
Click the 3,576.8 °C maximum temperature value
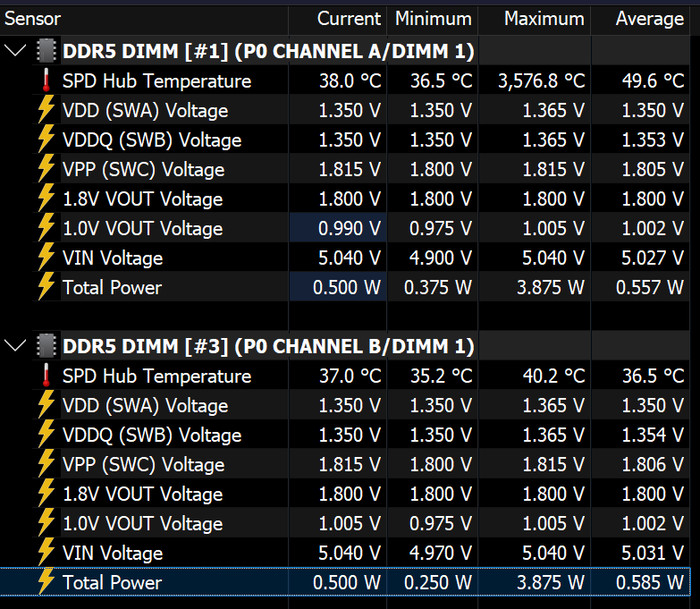pyautogui.click(x=541, y=81)
